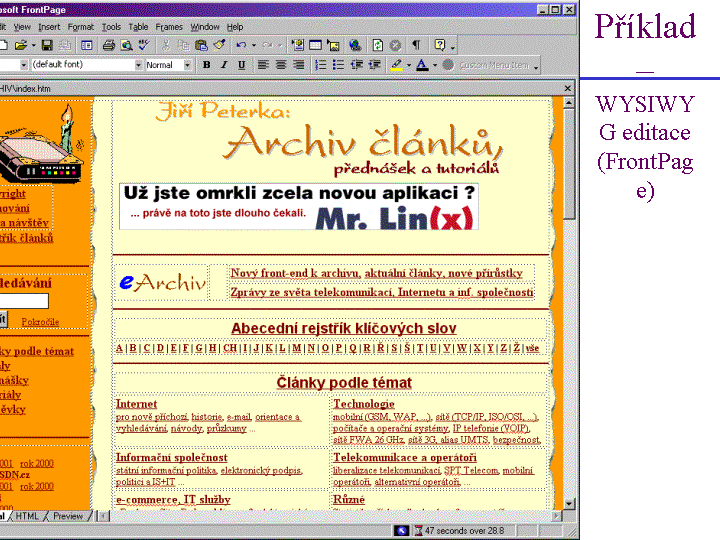Apply the highlight color marker

coord(396,65)
